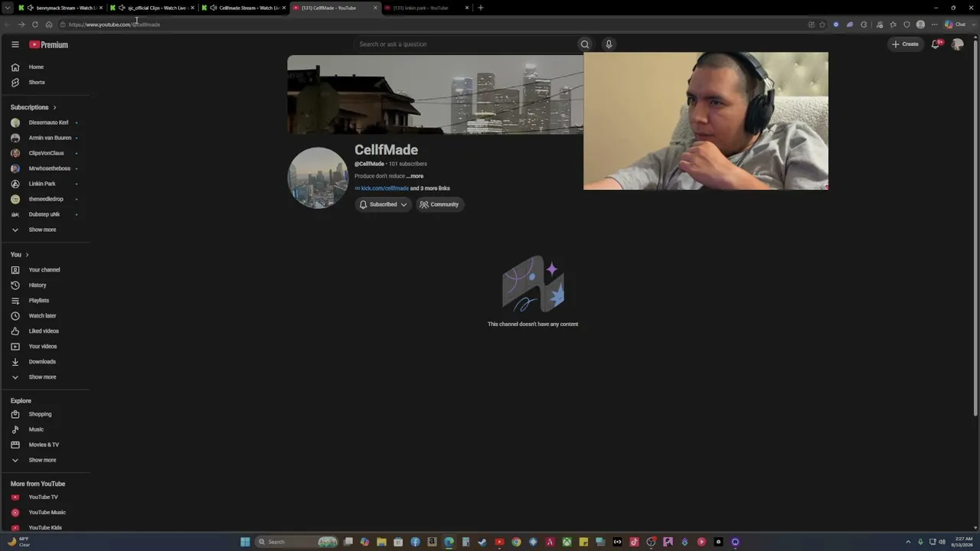980x551 pixels.
Task: Show hidden system tray icons
Action: pyautogui.click(x=908, y=542)
